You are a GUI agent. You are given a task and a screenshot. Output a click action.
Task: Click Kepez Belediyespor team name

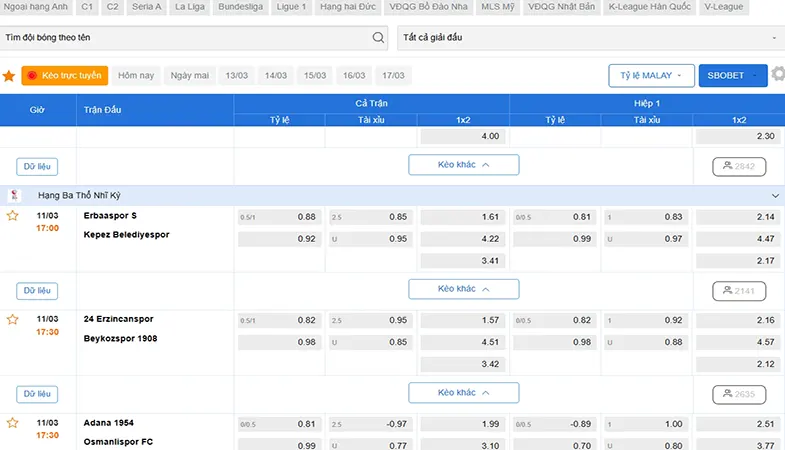126,235
